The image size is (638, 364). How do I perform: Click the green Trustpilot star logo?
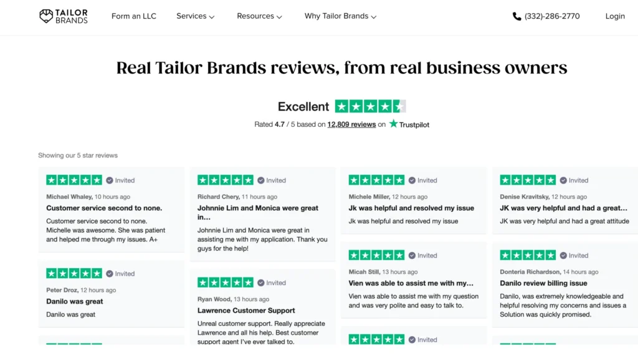[393, 124]
